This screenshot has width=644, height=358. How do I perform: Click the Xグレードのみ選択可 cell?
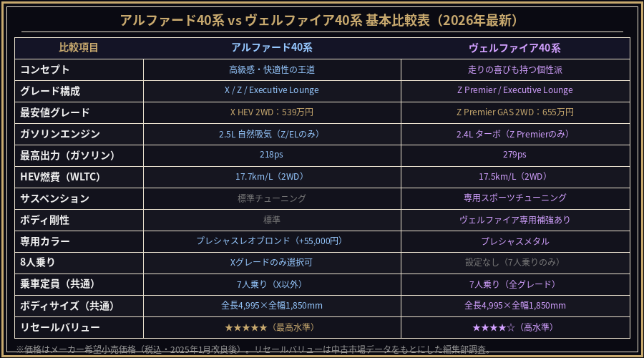click(x=272, y=263)
